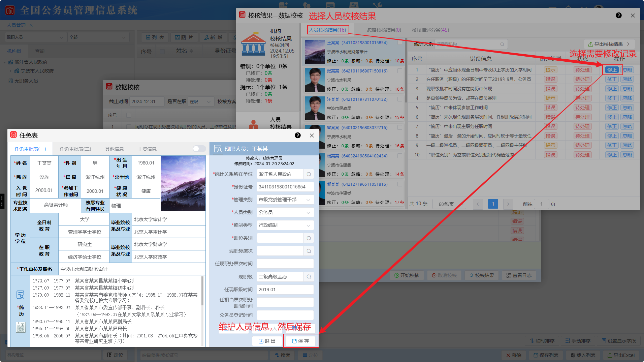
Task: Click search icon beside 统计关系所在单位 field
Action: (309, 174)
